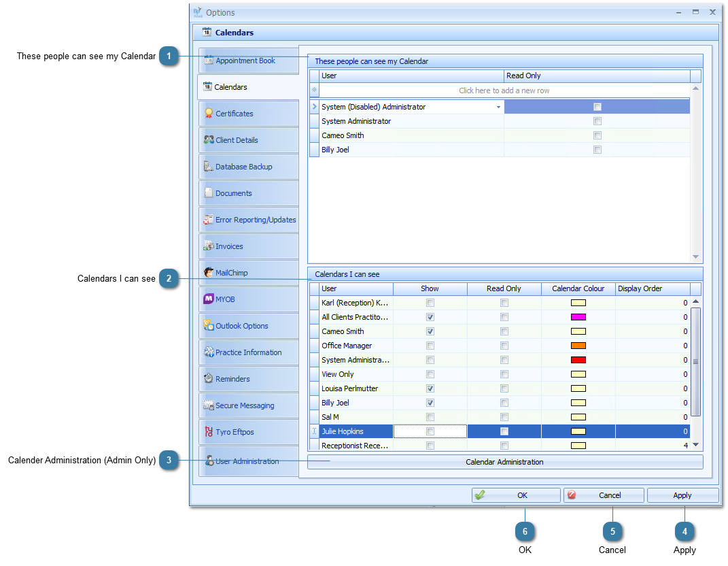The width and height of the screenshot is (728, 566).
Task: Maximize the Options window
Action: pos(695,12)
